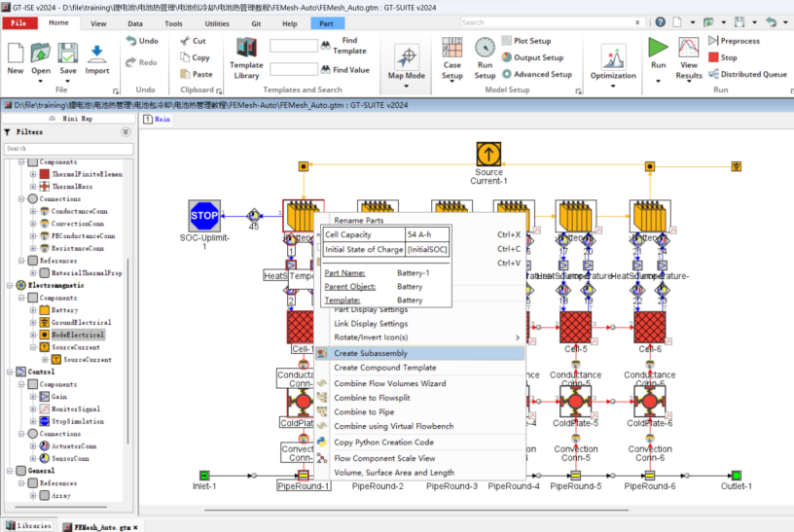Click the Undo button
Image resolution: width=794 pixels, height=532 pixels.
point(142,41)
